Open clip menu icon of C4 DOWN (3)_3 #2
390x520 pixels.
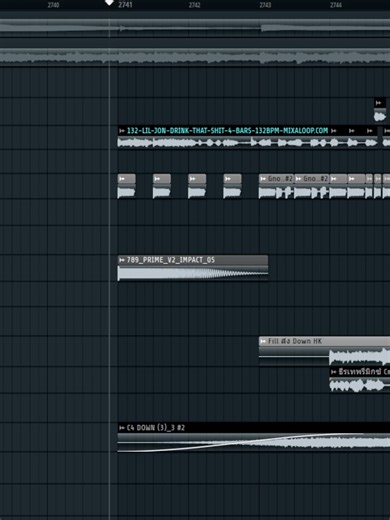coord(122,428)
